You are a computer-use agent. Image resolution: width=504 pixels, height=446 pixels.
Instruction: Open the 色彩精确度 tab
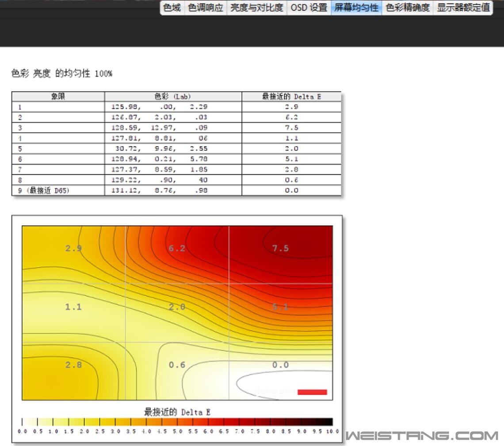407,8
